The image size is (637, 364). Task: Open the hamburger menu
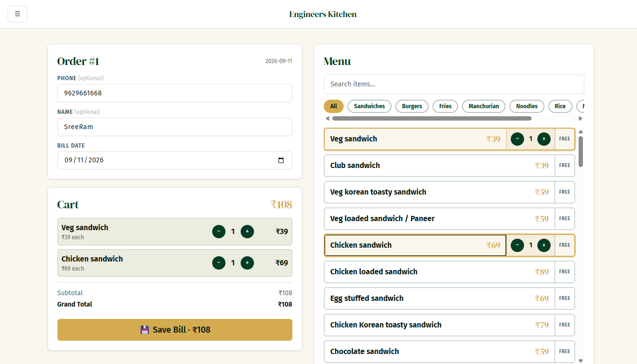[x=18, y=14]
